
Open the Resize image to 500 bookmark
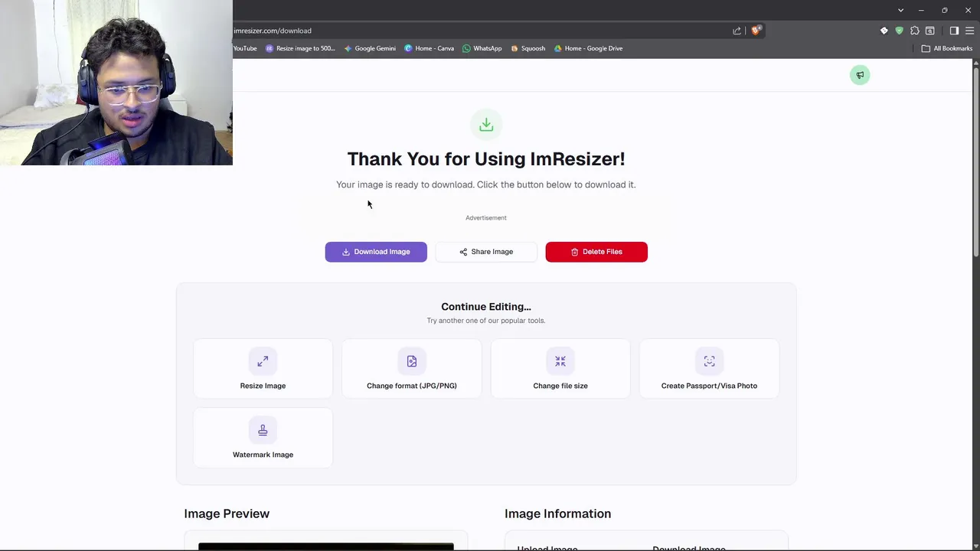coord(300,48)
